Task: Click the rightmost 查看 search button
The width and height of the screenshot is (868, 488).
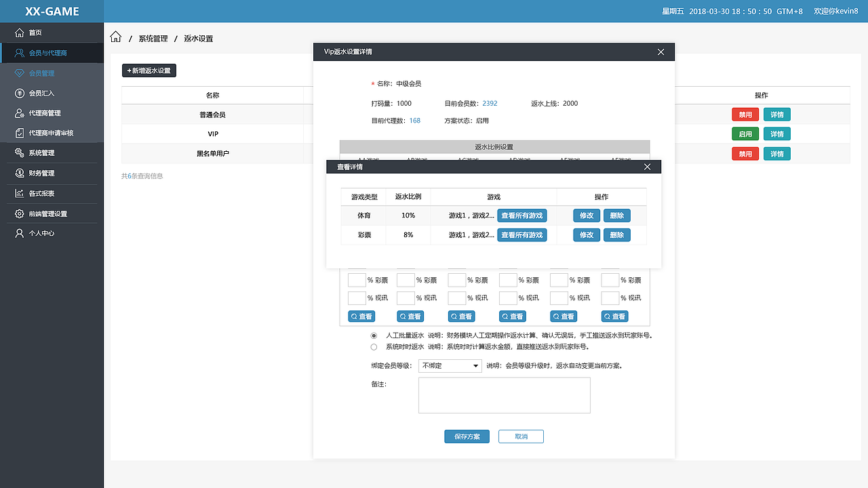Action: coord(615,317)
